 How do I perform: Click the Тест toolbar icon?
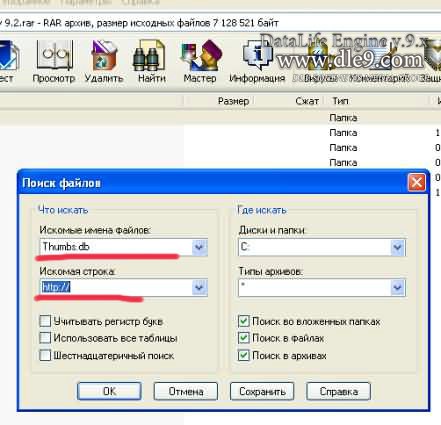(7, 62)
